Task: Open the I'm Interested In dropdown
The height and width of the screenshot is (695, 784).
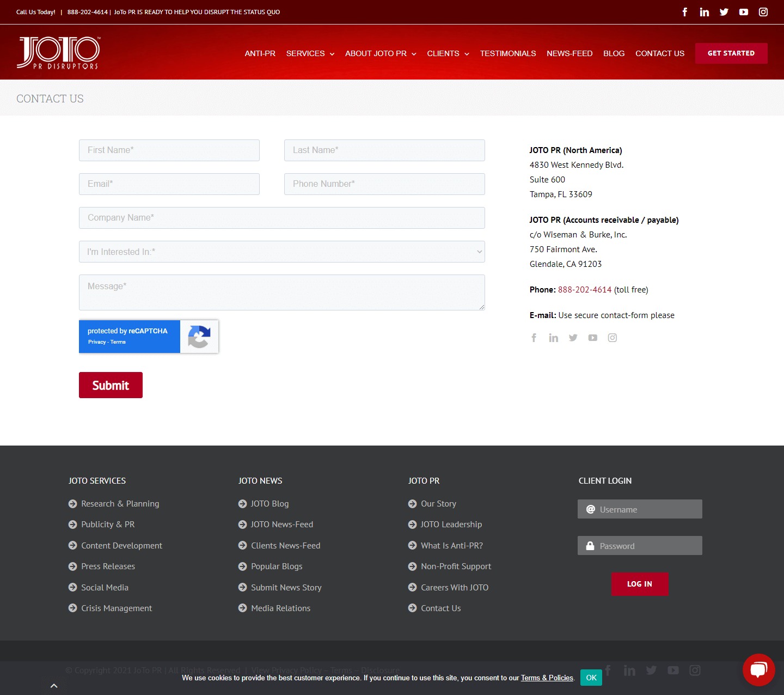Action: click(281, 252)
